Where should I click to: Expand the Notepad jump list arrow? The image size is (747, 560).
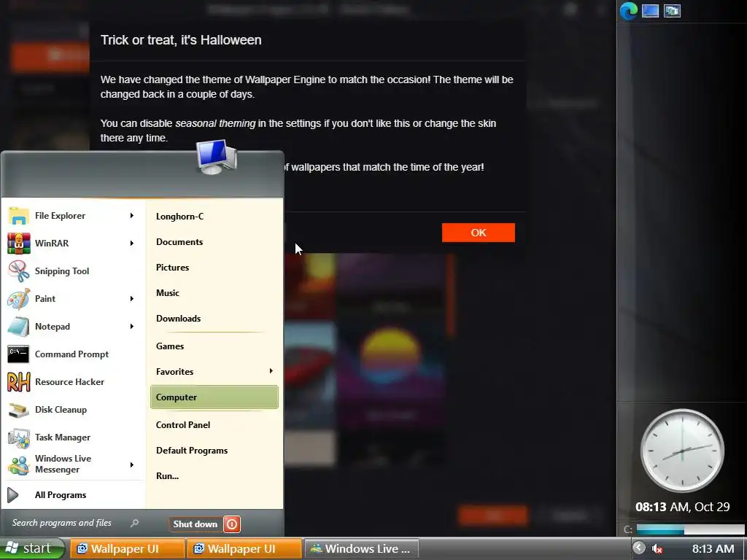[132, 327]
